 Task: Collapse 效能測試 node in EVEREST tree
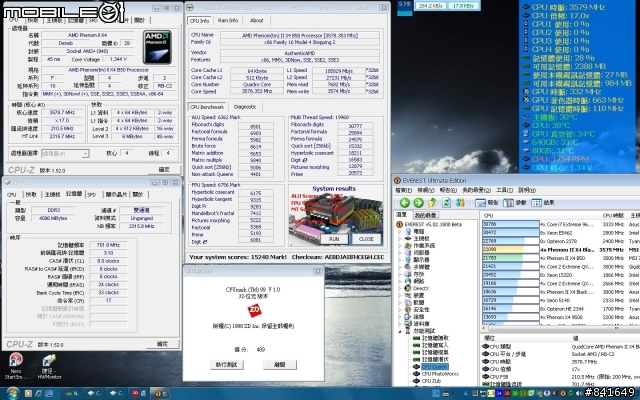coord(400,331)
